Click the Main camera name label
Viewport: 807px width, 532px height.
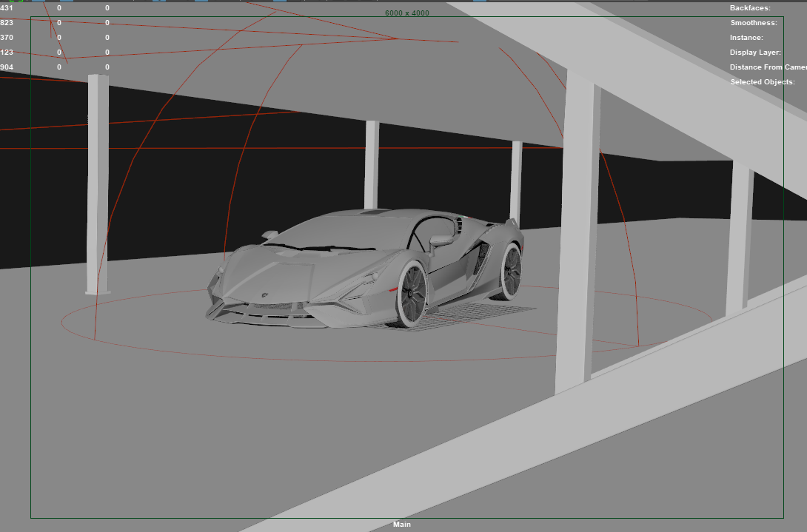click(402, 525)
